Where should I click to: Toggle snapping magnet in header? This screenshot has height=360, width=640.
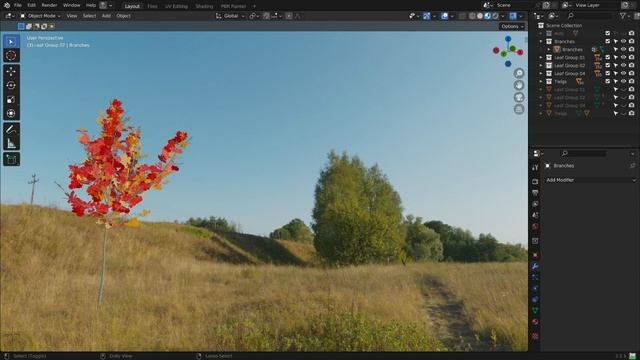[x=266, y=16]
